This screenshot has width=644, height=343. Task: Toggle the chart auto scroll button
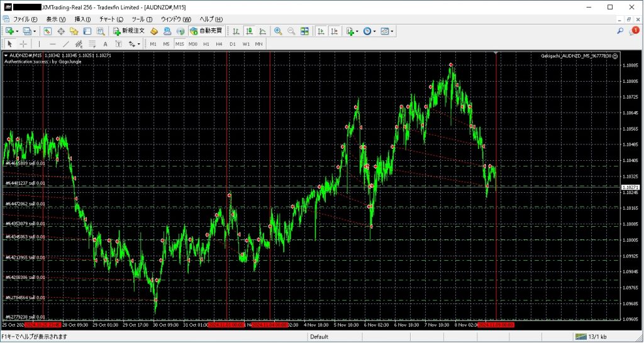tap(321, 31)
